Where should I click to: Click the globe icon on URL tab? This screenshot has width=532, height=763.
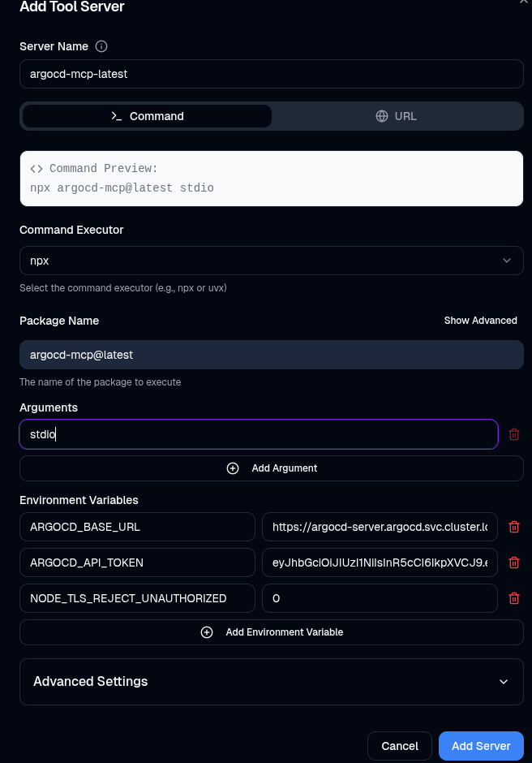(x=382, y=116)
